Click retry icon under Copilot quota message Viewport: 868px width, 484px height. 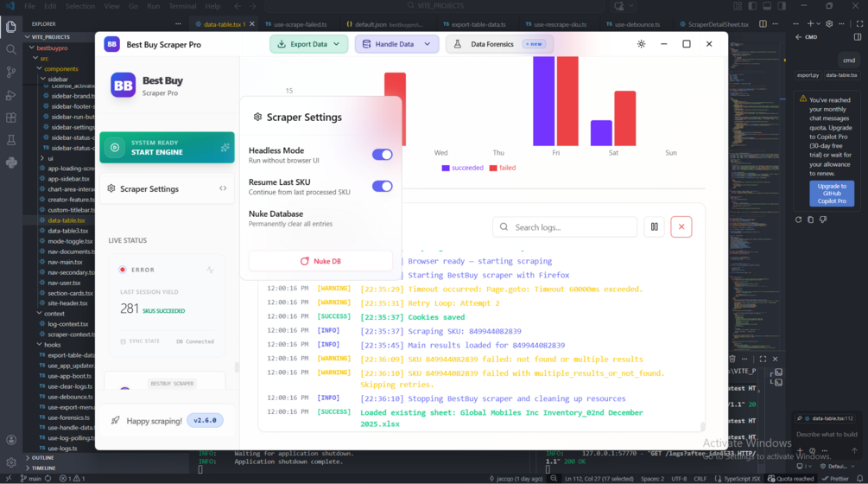pyautogui.click(x=798, y=220)
